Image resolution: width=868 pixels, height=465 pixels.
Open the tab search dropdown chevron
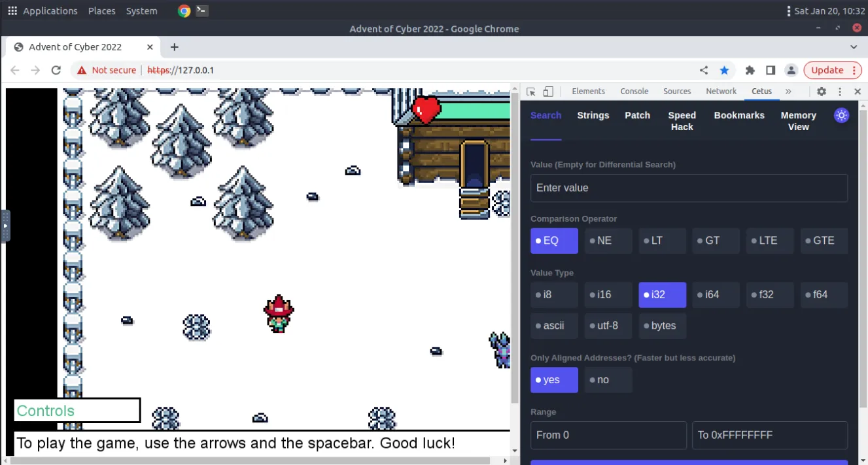854,47
